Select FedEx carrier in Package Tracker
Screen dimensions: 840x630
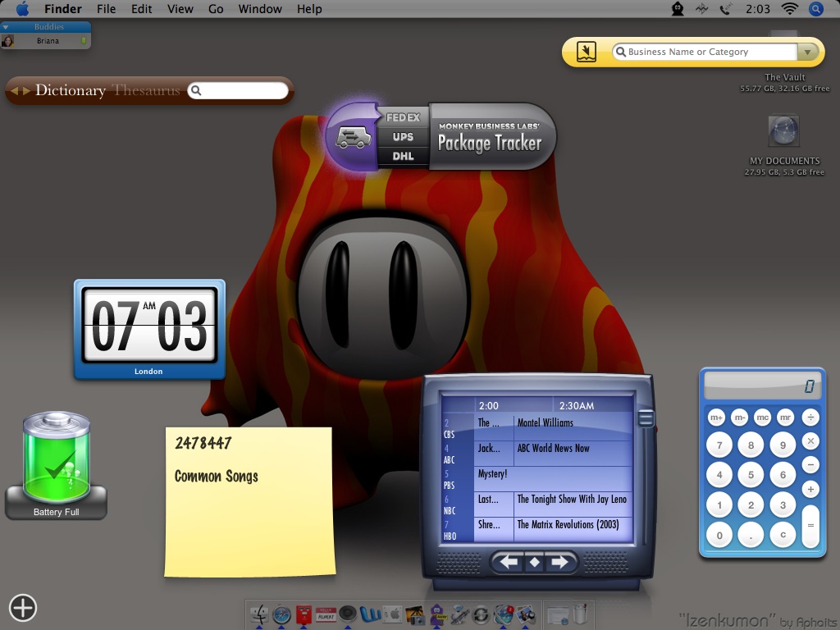[x=403, y=117]
